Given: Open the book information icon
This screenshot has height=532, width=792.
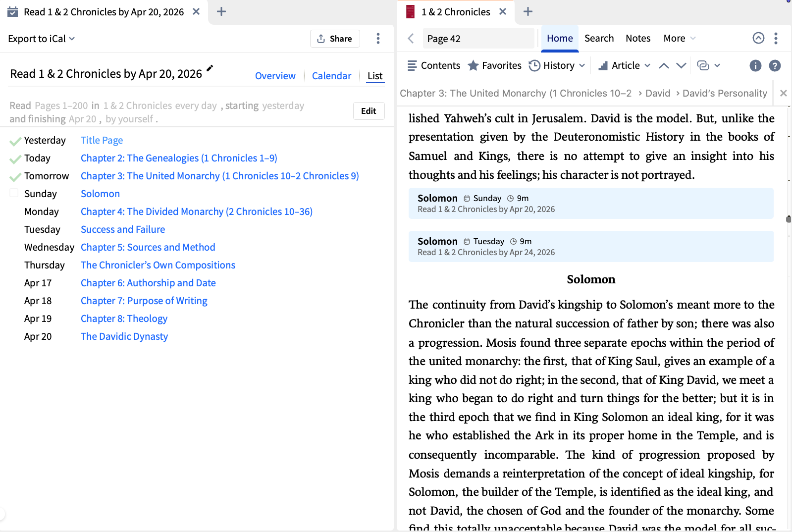Looking at the screenshot, I should (x=755, y=65).
